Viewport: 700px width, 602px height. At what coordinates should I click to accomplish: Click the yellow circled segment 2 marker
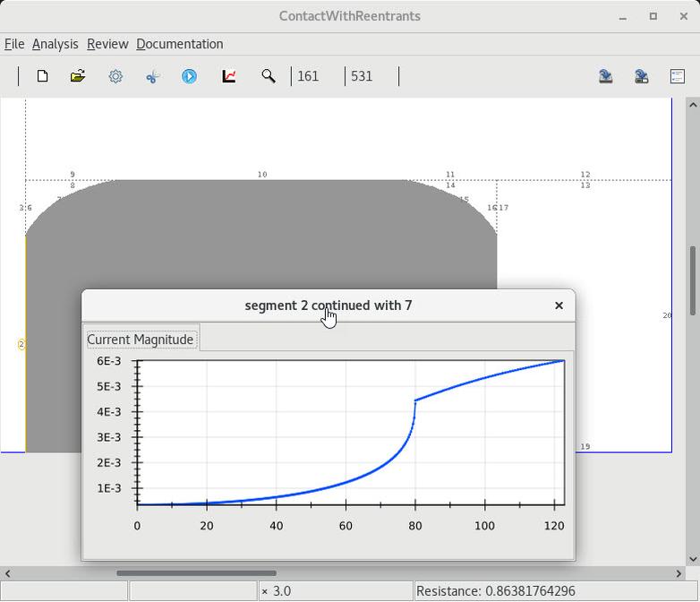click(x=21, y=344)
